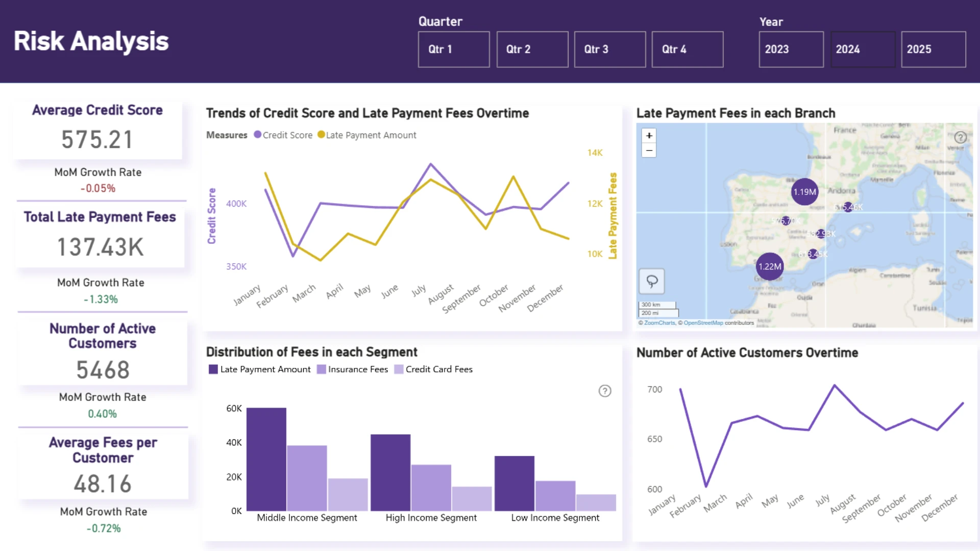Click the Number of Active Customers Overtime title
This screenshot has width=980, height=551.
click(747, 353)
